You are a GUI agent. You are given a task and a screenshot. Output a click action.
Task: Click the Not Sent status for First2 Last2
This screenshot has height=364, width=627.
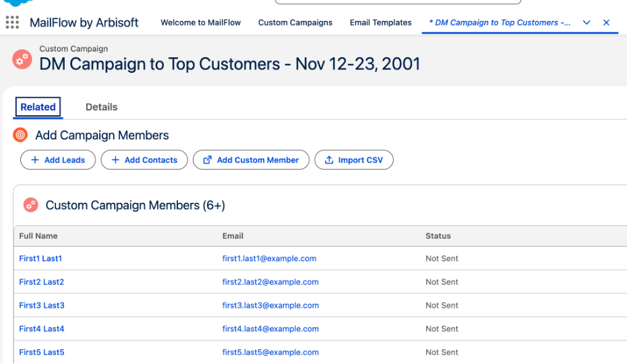442,282
